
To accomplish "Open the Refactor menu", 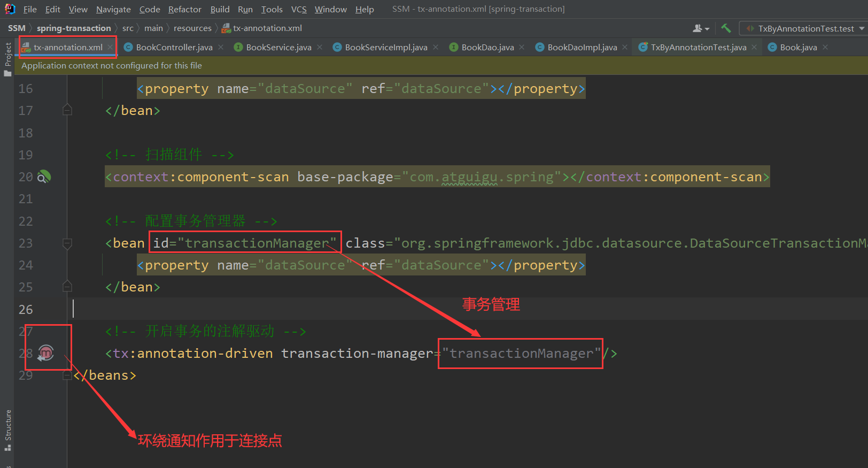I will [x=185, y=9].
